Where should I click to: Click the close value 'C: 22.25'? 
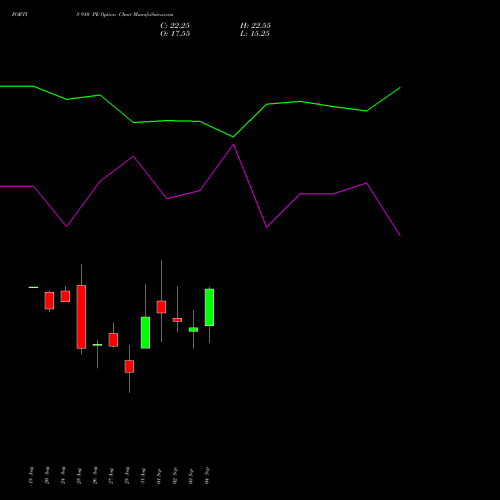175,25
